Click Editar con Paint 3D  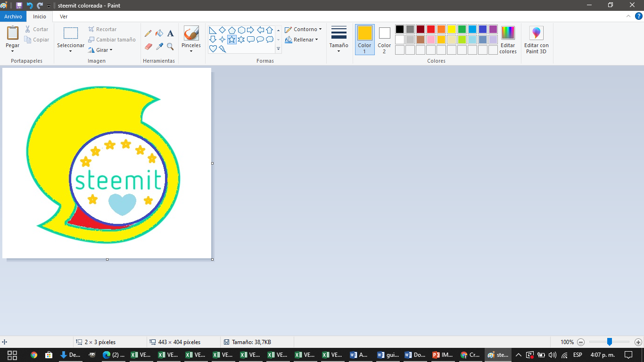(537, 40)
